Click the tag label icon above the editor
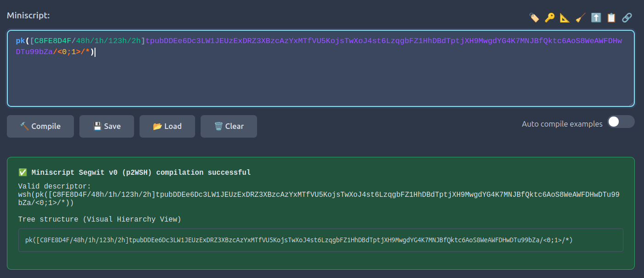The image size is (644, 278). pyautogui.click(x=534, y=18)
